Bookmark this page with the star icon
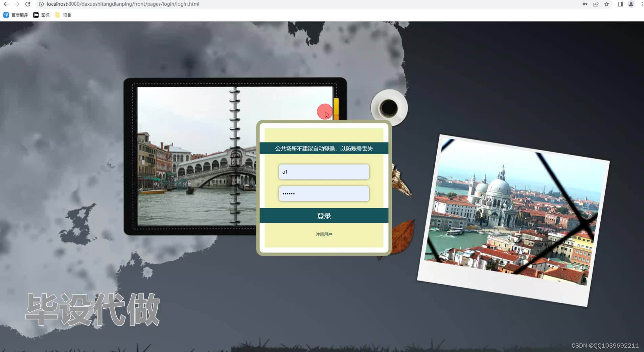Image resolution: width=644 pixels, height=352 pixels. point(607,4)
